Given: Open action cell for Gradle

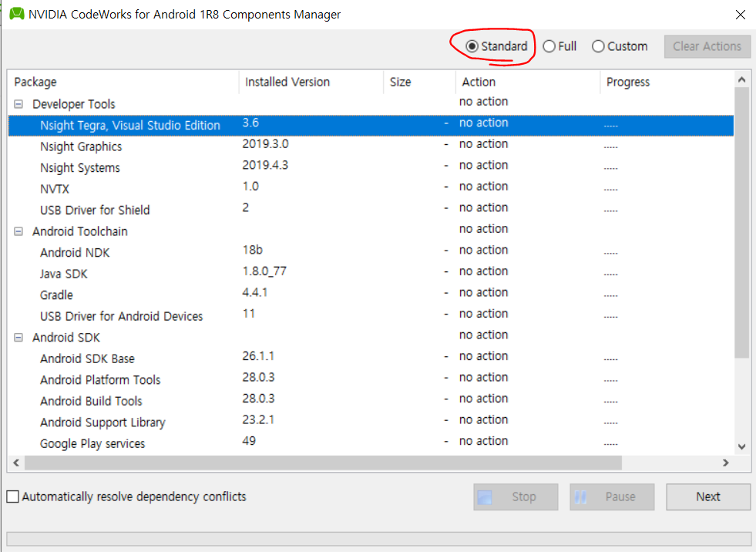Looking at the screenshot, I should (x=484, y=292).
